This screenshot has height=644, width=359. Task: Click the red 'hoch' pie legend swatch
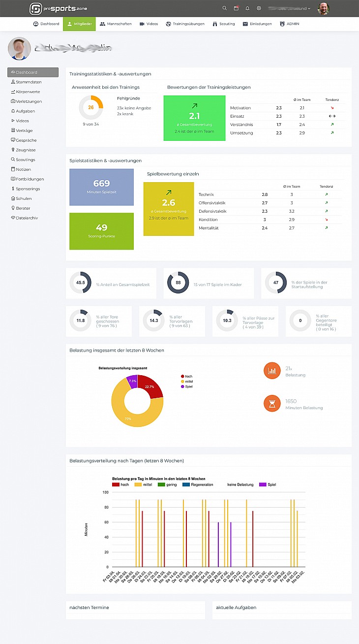click(182, 376)
